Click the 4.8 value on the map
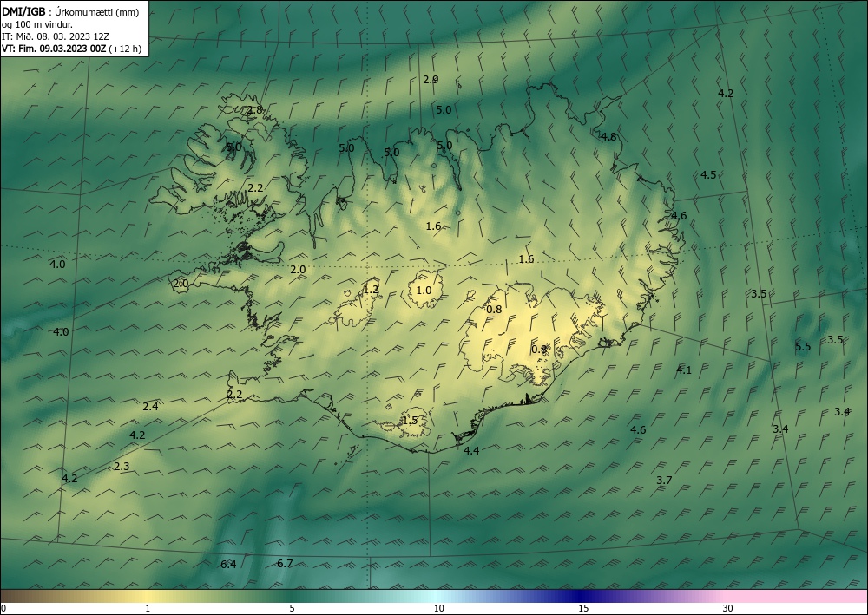The width and height of the screenshot is (868, 615). click(x=608, y=136)
